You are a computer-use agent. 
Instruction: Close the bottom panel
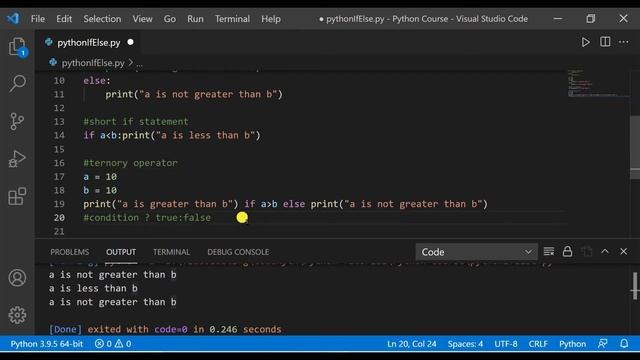coord(623,251)
